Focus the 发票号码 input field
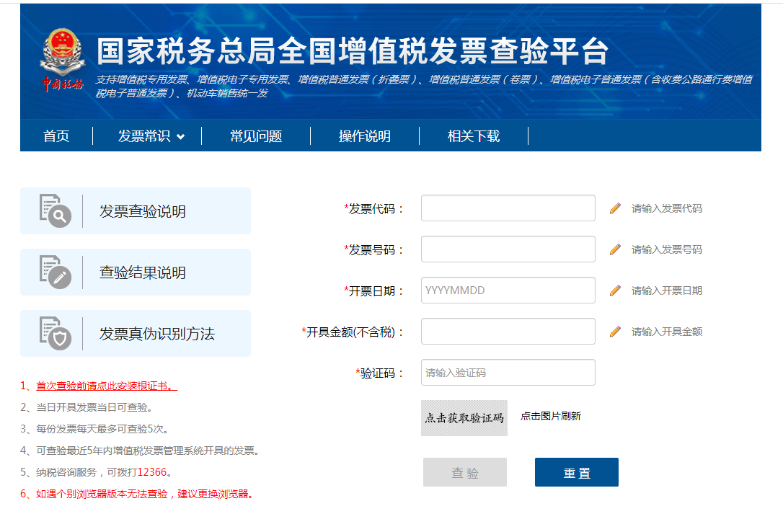Screen dimensions: 783x532 point(508,249)
